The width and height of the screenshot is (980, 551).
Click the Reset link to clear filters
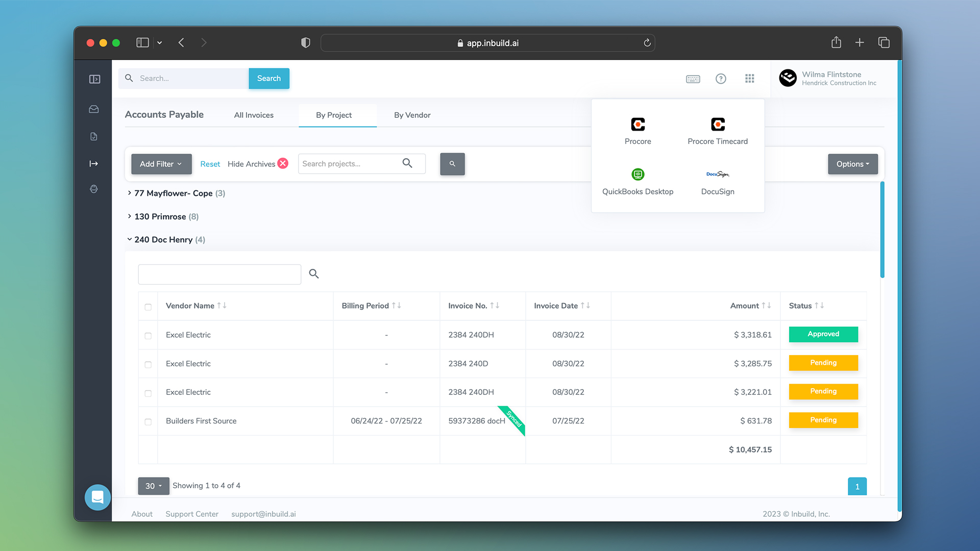pos(210,164)
